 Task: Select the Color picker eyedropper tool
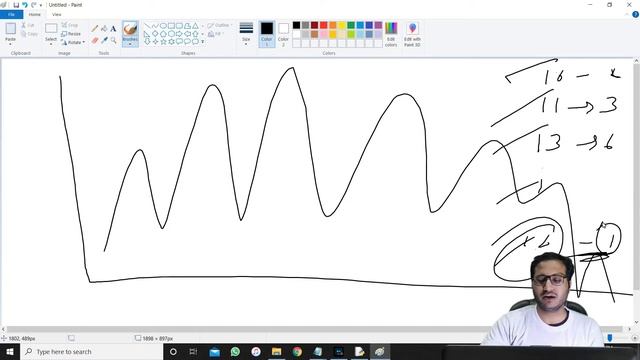pos(104,40)
